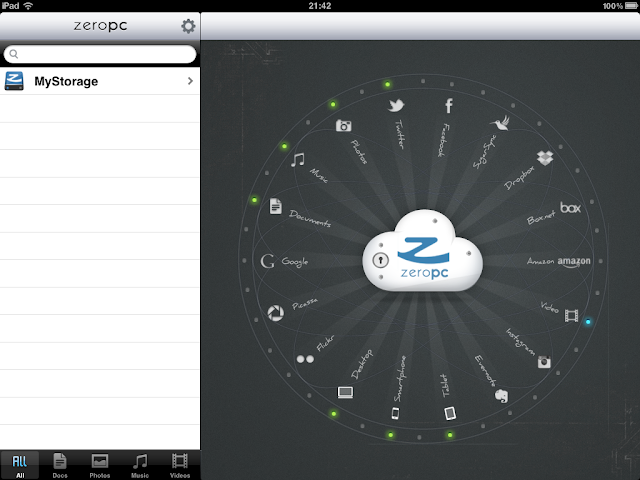Open the MyStorage row
Image resolution: width=640 pixels, height=480 pixels.
click(x=100, y=81)
